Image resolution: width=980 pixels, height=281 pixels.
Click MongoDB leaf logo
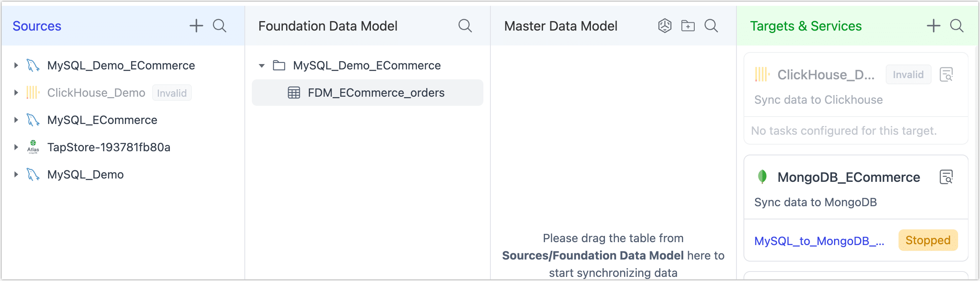pos(762,177)
